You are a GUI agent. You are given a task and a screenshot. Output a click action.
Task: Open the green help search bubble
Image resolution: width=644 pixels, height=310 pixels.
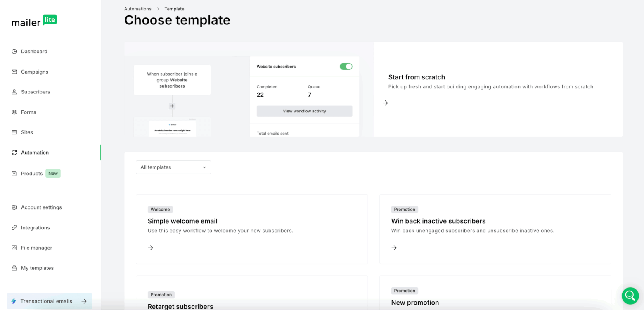pyautogui.click(x=630, y=296)
